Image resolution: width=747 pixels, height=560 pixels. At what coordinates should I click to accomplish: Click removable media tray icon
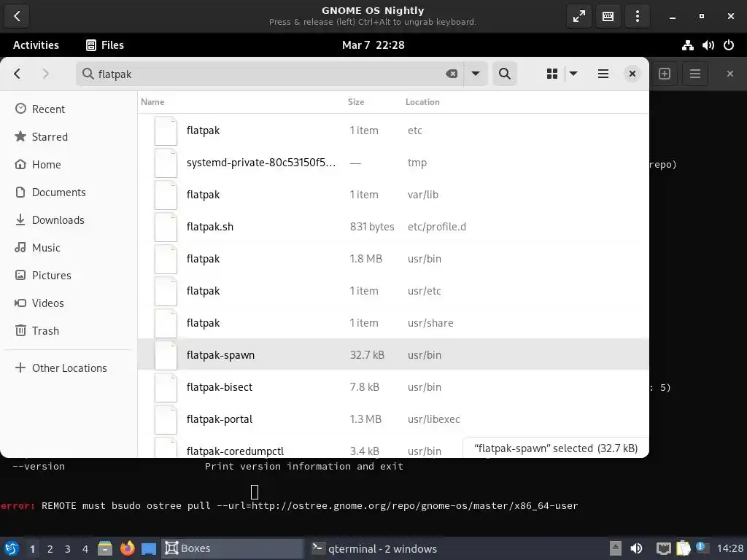click(615, 548)
